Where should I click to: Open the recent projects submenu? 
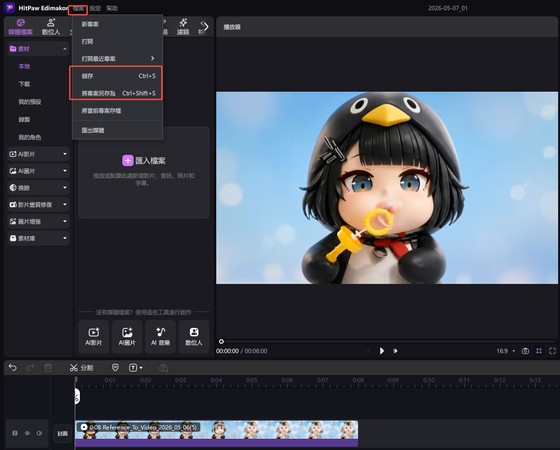[x=118, y=59]
